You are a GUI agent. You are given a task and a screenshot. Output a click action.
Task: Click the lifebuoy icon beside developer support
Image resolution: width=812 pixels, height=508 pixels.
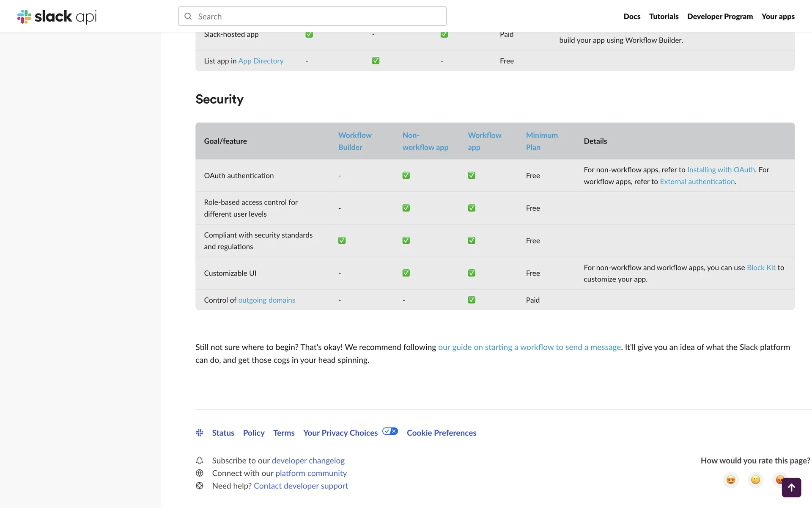tap(200, 486)
